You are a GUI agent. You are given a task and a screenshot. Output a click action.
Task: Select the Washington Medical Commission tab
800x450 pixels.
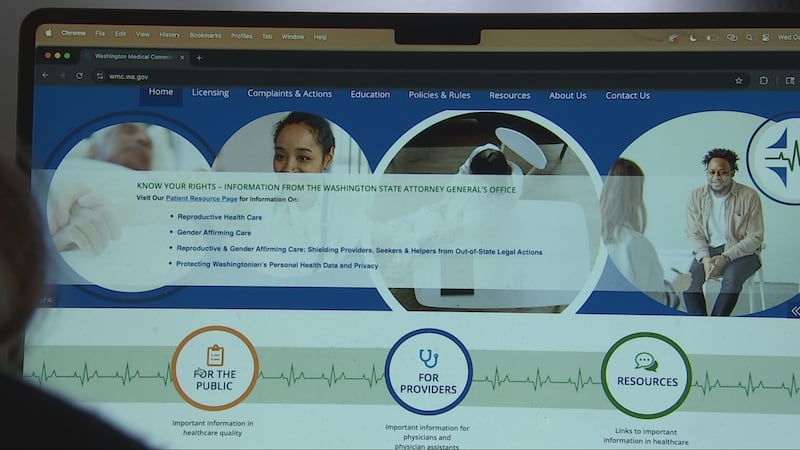pyautogui.click(x=136, y=57)
